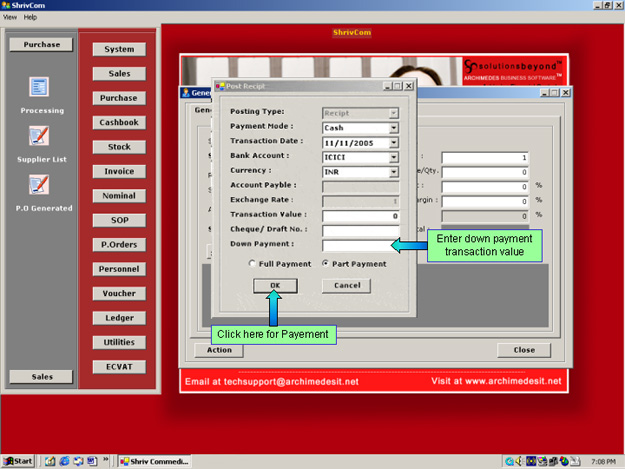Switch to Shriv Commedi taskbar item
625x469 pixels.
(x=153, y=461)
